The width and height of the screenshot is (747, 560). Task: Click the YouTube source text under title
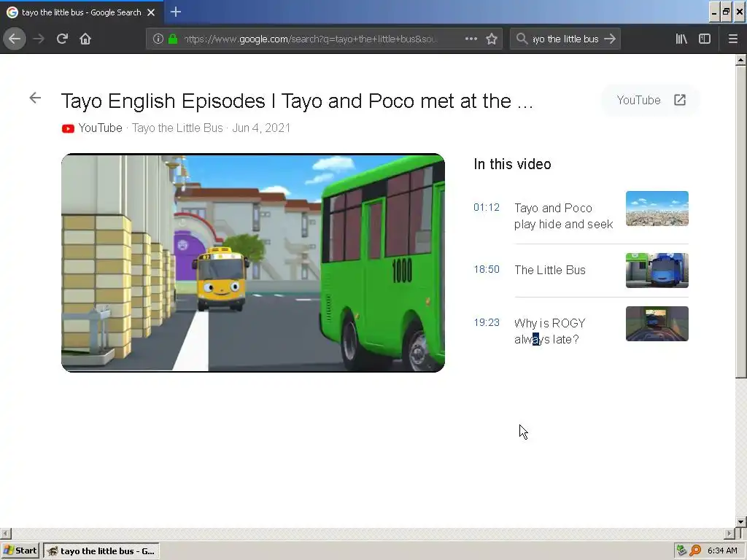100,128
